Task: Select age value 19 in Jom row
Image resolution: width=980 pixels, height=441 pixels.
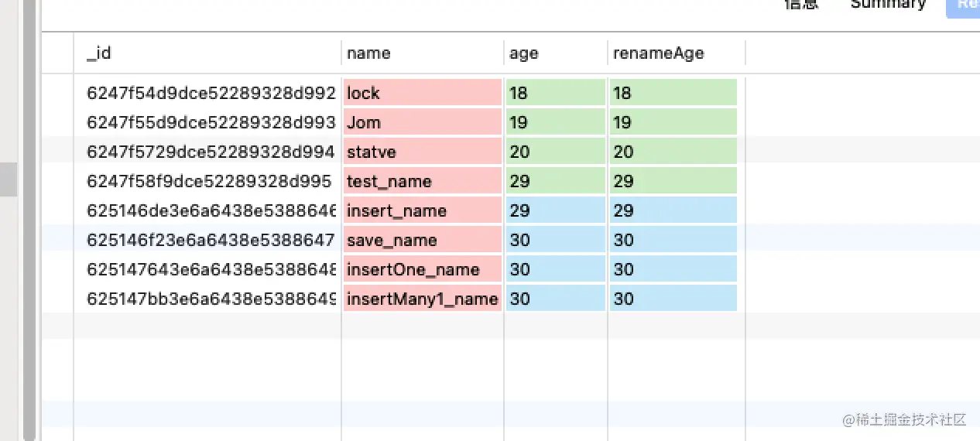Action: click(x=555, y=122)
